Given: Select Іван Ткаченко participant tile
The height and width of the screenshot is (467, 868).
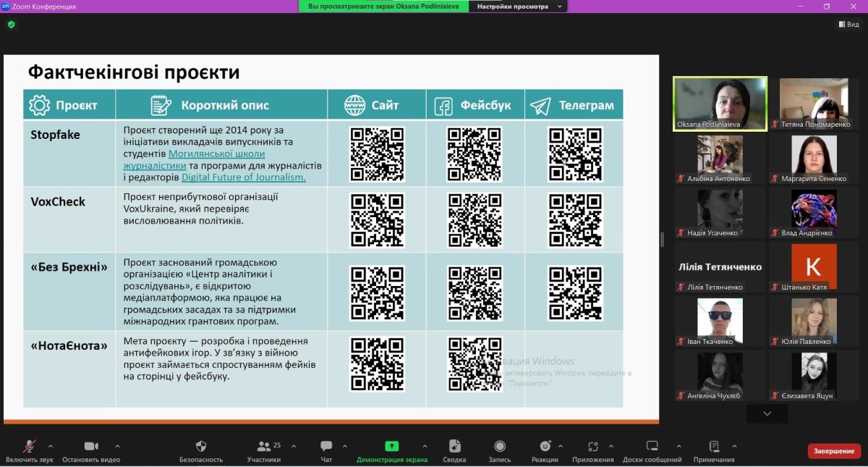Looking at the screenshot, I should pyautogui.click(x=720, y=321).
